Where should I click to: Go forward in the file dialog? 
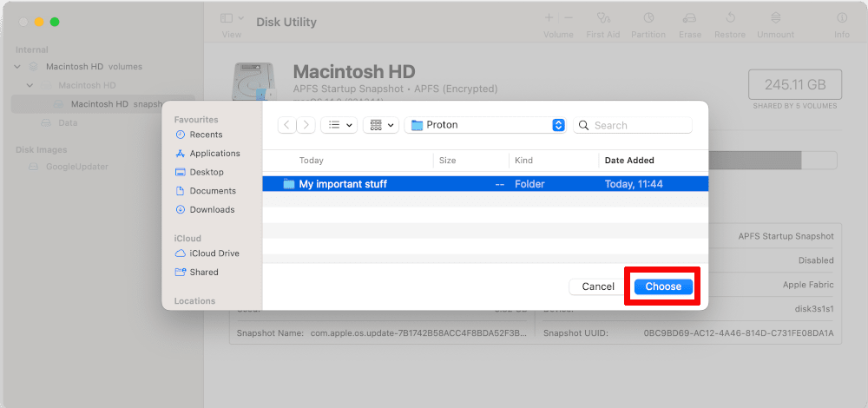(306, 125)
